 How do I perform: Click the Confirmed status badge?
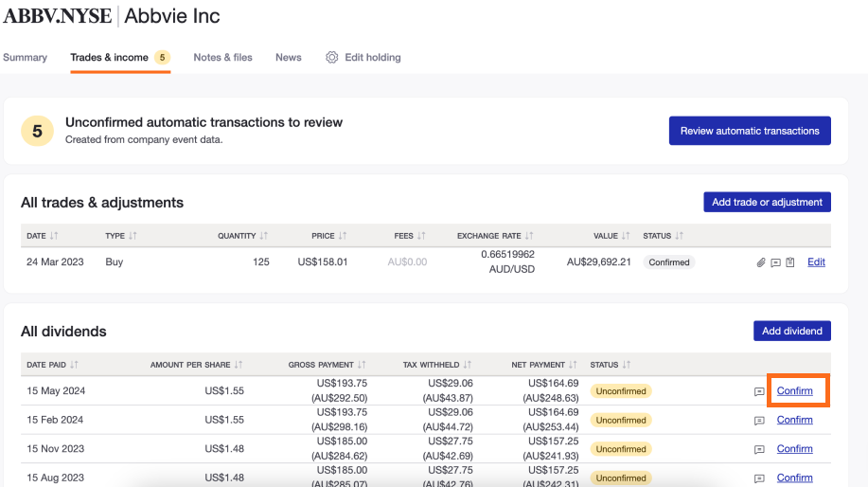(668, 262)
